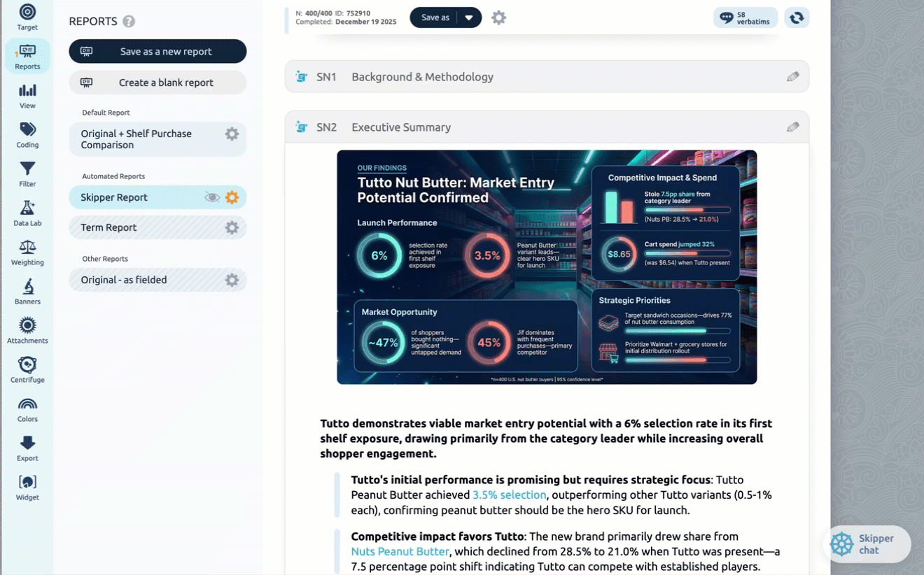Go to View in the sidebar

pyautogui.click(x=27, y=95)
